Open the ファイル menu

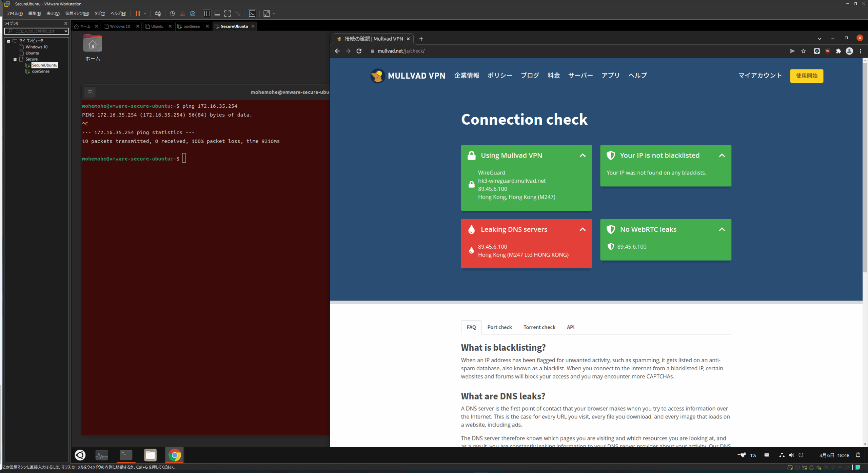click(14, 14)
